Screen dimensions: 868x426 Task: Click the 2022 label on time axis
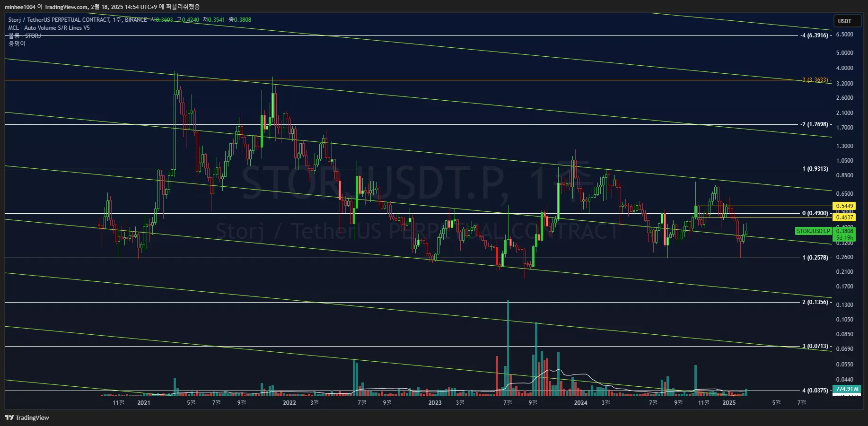click(289, 403)
